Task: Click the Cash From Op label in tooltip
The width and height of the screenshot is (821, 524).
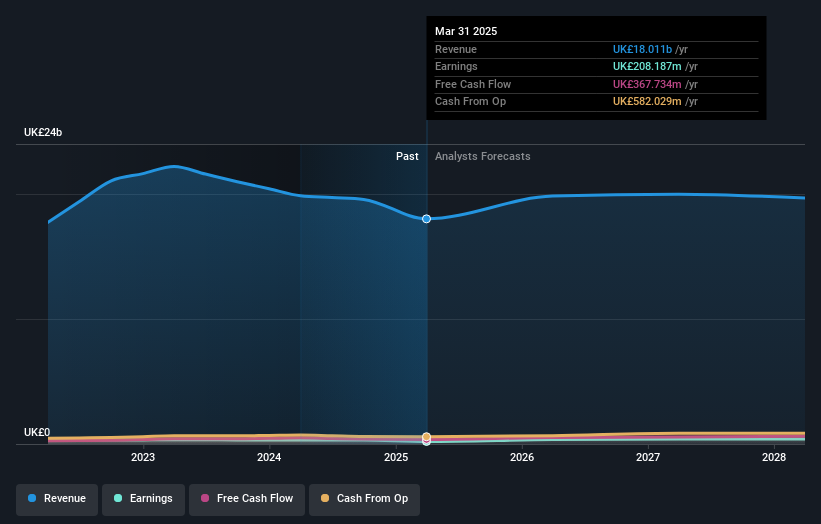Action: [470, 102]
